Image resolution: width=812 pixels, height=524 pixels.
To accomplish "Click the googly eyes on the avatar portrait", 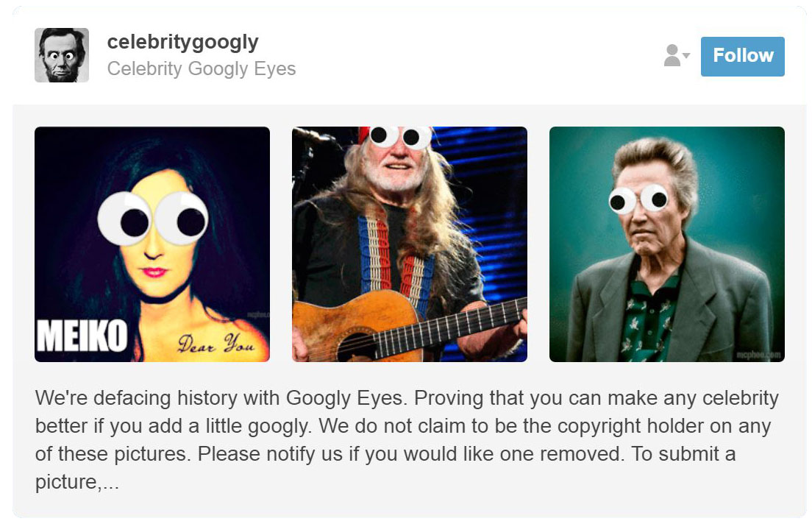I will coord(61,54).
